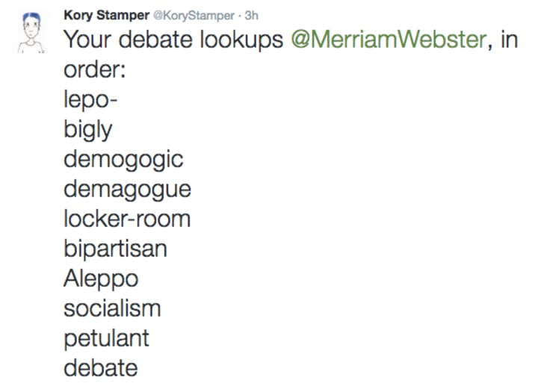This screenshot has width=544, height=392.
Task: Select the 'petulant' lookup line
Action: [107, 339]
